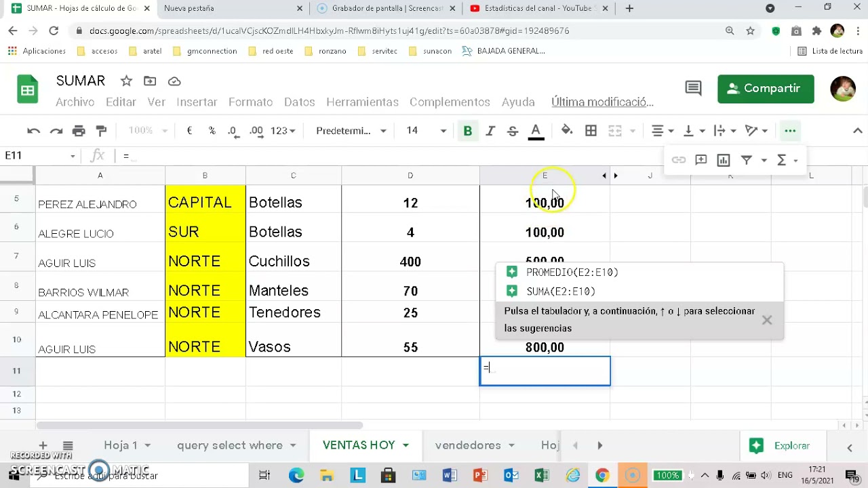Open the Complementos menu
The height and width of the screenshot is (488, 868).
pyautogui.click(x=450, y=102)
